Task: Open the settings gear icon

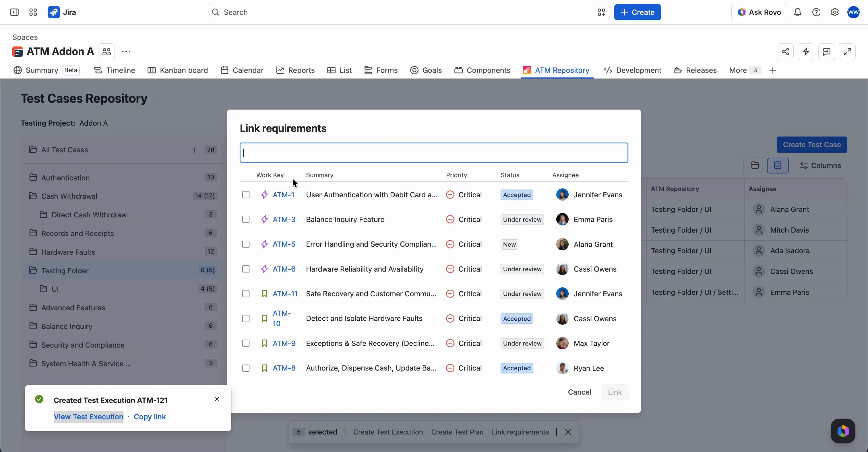Action: (x=835, y=12)
